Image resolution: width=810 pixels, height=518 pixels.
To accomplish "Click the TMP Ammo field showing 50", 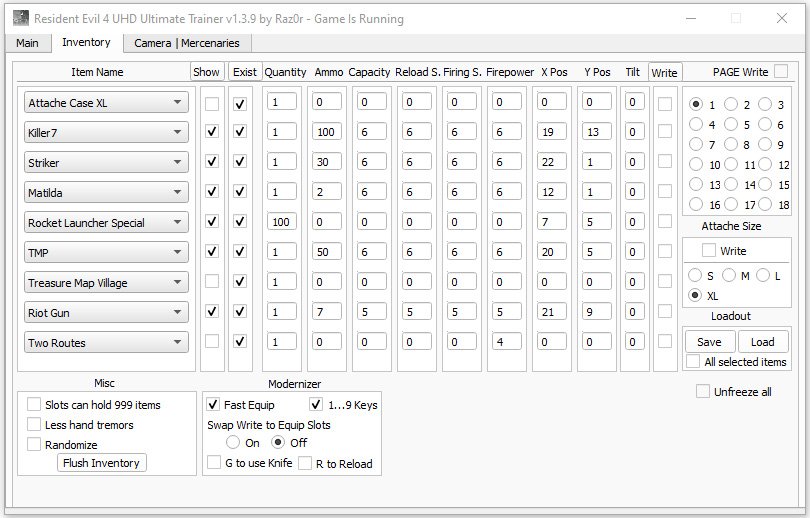I will [326, 252].
